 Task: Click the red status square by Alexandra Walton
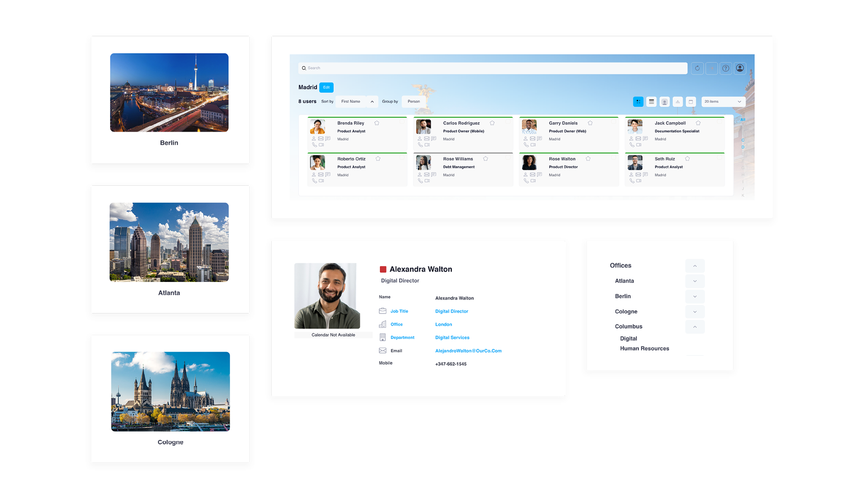point(383,269)
